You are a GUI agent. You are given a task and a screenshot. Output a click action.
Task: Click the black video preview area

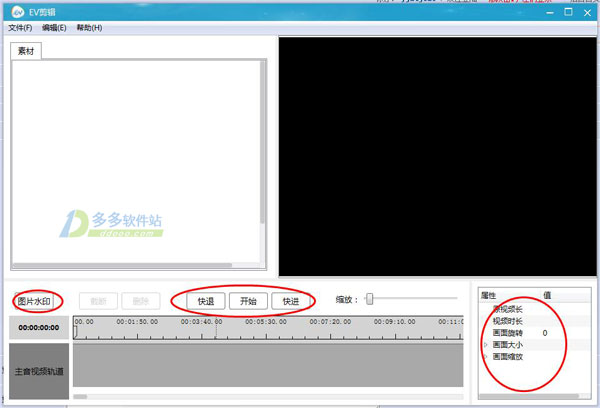pos(437,156)
